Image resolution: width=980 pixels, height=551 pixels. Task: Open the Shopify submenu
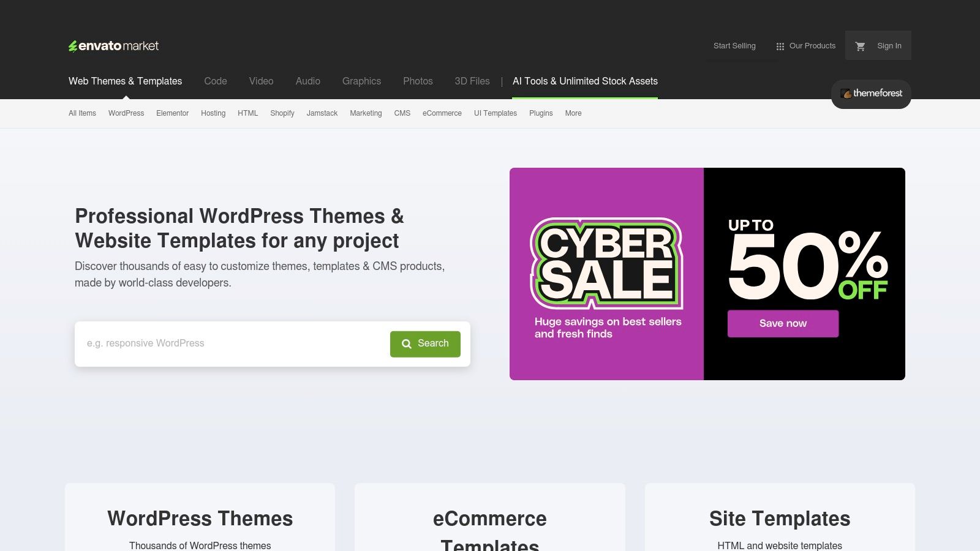click(x=282, y=113)
